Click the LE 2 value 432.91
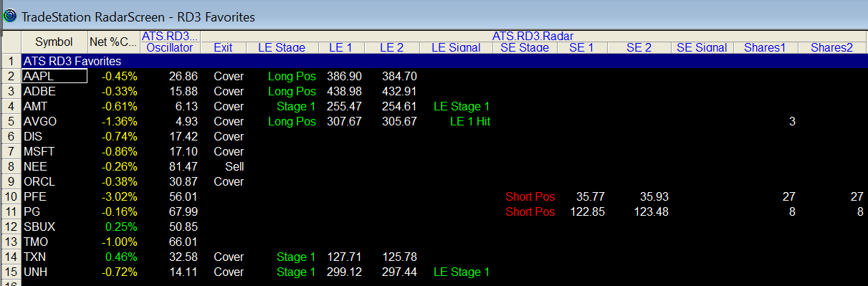 pyautogui.click(x=400, y=91)
